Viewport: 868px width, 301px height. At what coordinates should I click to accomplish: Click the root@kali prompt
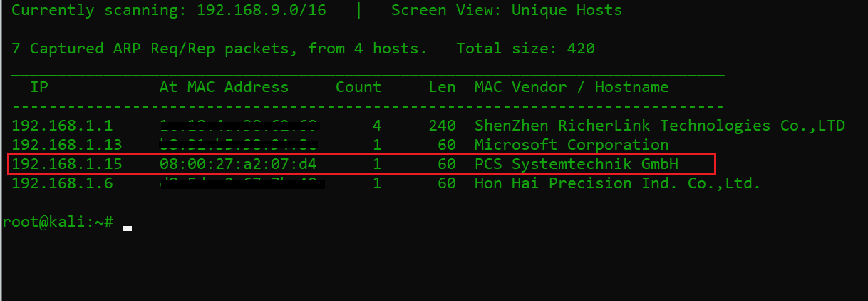tap(58, 222)
